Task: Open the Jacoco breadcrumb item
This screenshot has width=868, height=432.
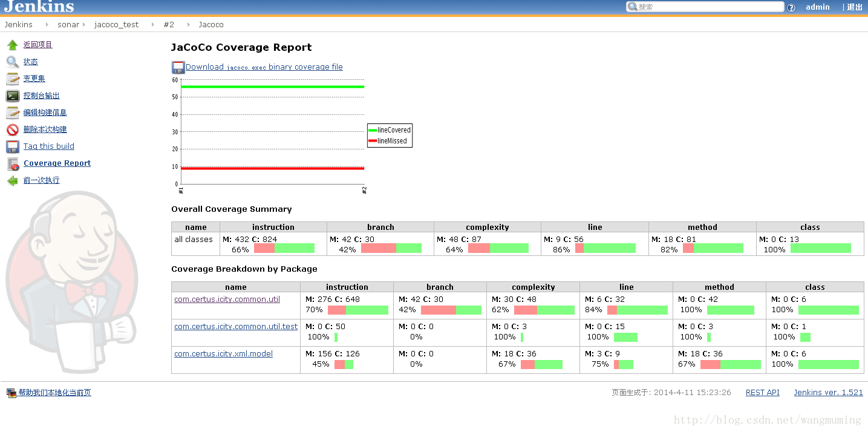Action: tap(211, 25)
